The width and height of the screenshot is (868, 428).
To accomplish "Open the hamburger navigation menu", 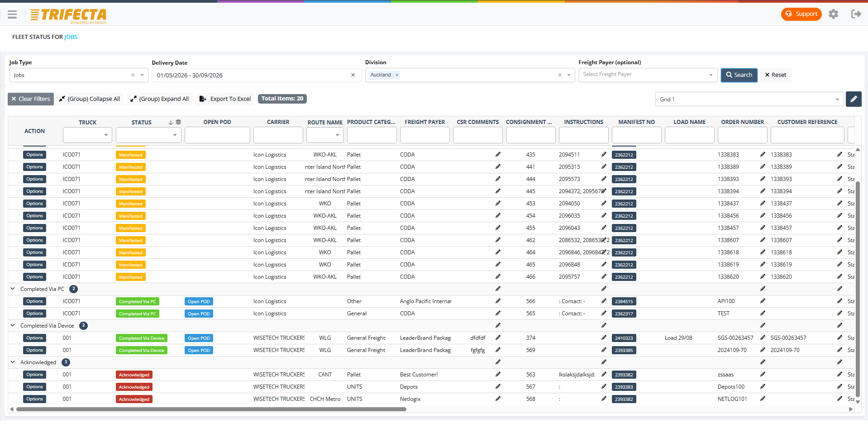I will tap(12, 14).
